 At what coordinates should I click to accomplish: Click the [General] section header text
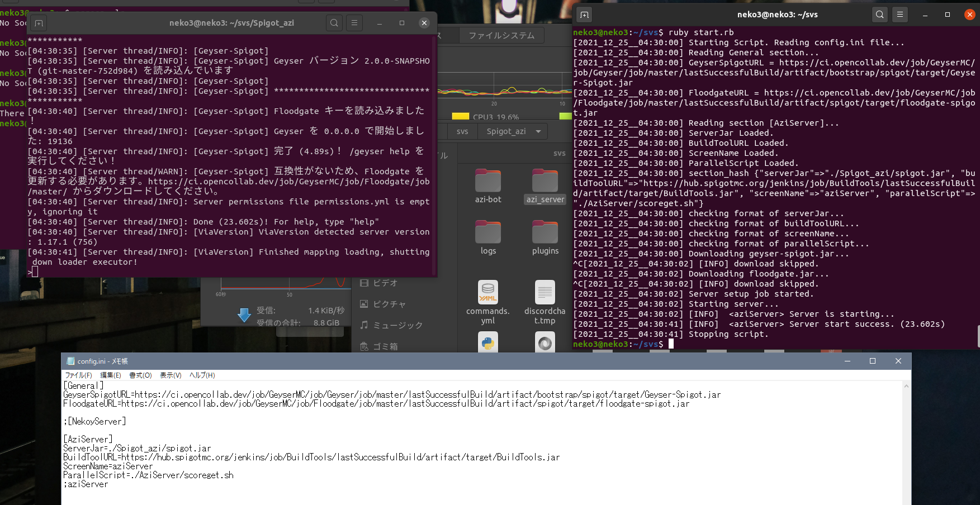pos(83,385)
